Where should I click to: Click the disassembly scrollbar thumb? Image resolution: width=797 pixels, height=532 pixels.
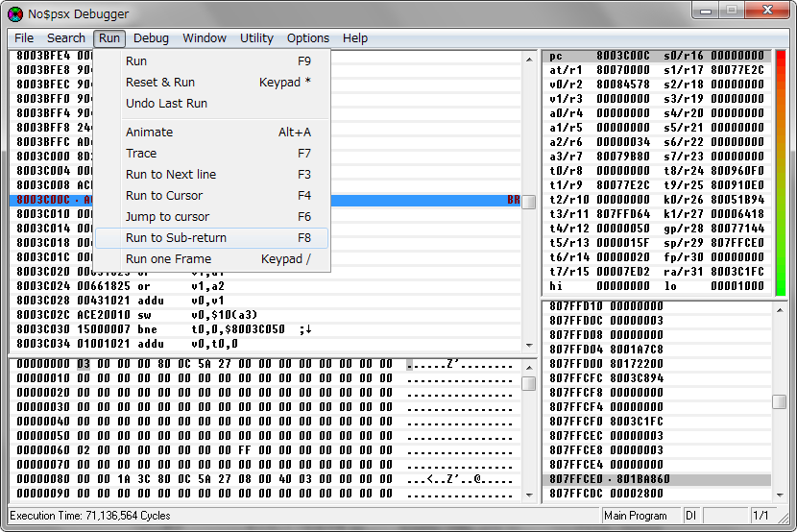529,202
